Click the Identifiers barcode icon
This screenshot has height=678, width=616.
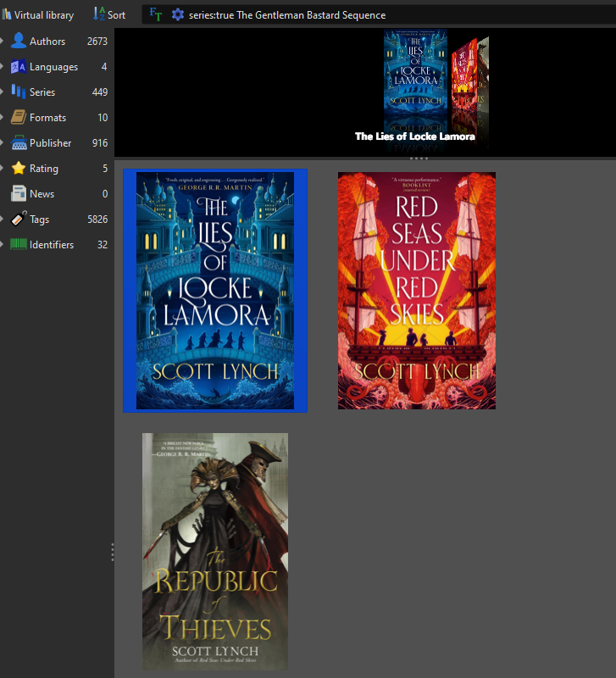(x=19, y=244)
